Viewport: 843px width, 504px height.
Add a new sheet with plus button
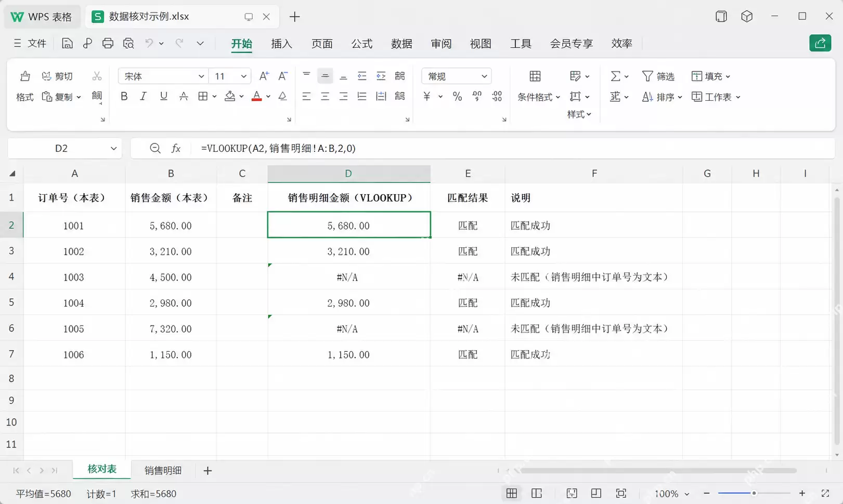point(207,470)
